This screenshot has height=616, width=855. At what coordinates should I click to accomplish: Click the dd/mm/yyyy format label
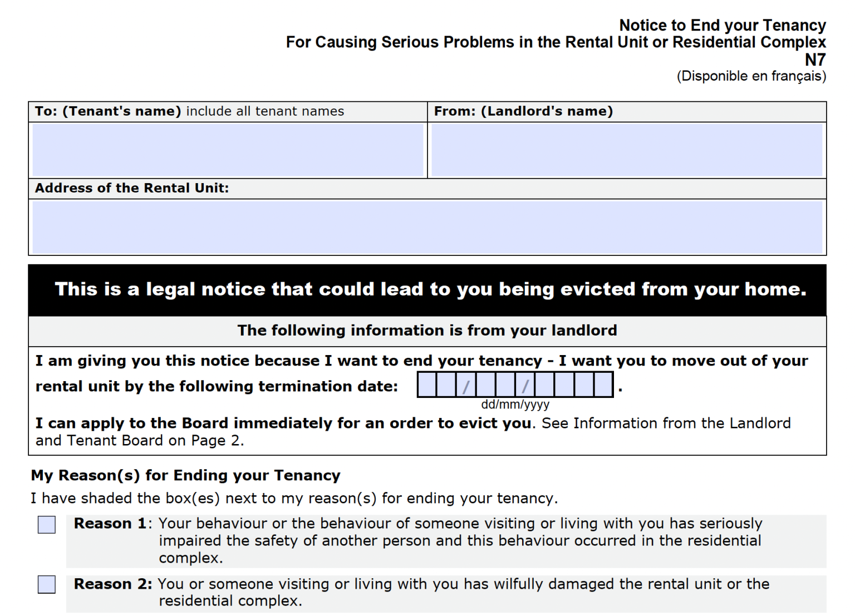click(517, 405)
